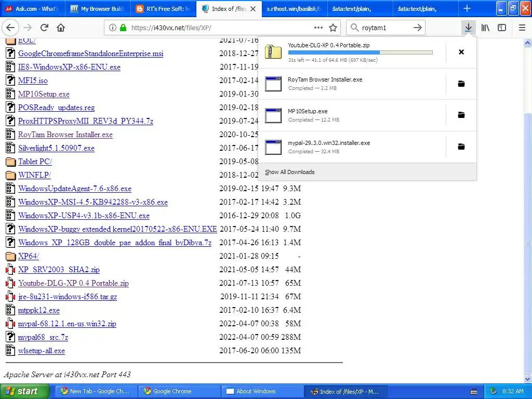Open the hamburger application menu
The width and height of the screenshot is (532, 399).
pyautogui.click(x=522, y=28)
